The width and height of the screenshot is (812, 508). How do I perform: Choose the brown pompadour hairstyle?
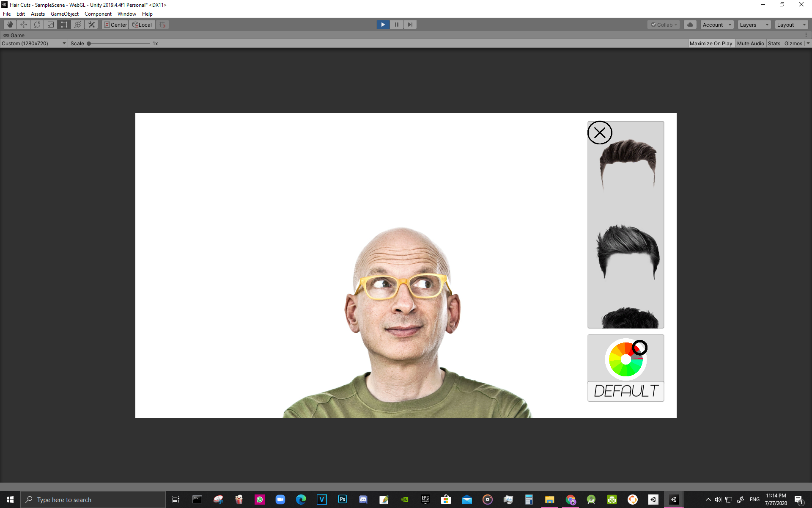(x=628, y=164)
